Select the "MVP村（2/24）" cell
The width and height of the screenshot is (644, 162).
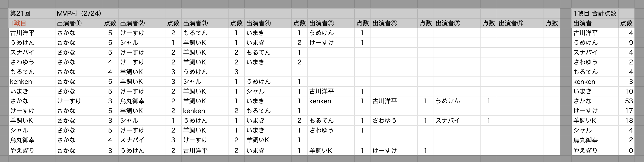pos(79,13)
